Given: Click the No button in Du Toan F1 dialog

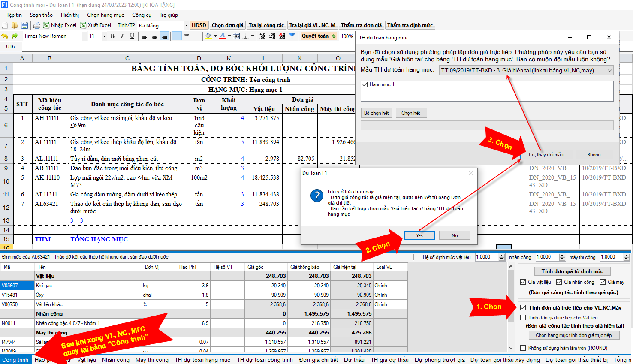Looking at the screenshot, I should (x=455, y=235).
